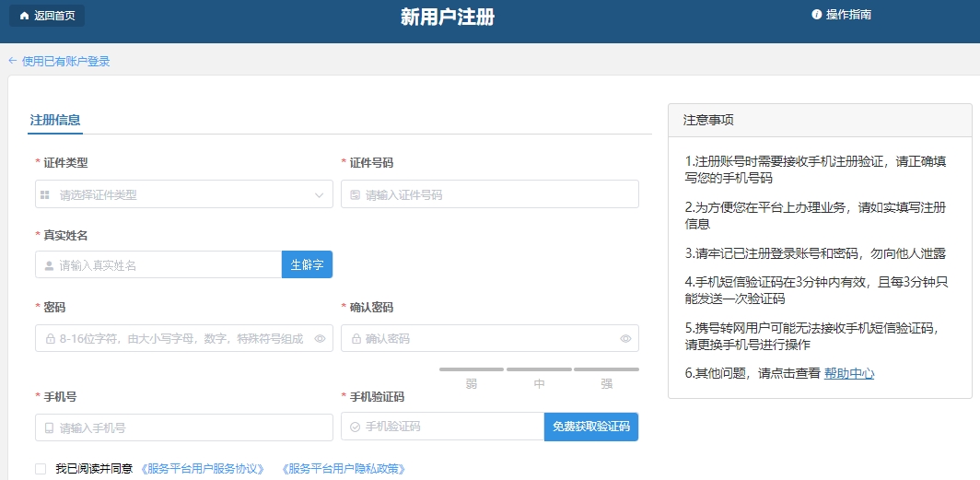The height and width of the screenshot is (480, 980).
Task: Click the 强 password strength bar
Action: (606, 369)
